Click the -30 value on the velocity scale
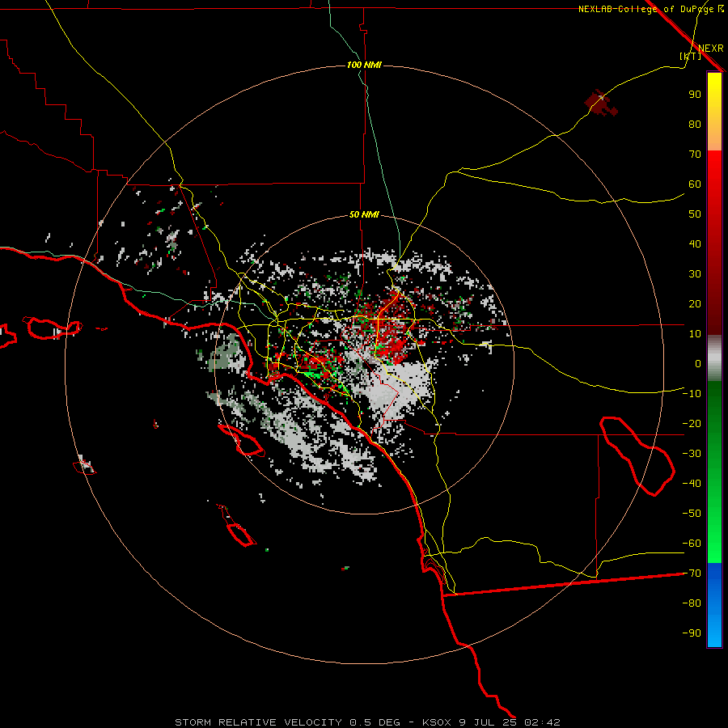 point(692,454)
